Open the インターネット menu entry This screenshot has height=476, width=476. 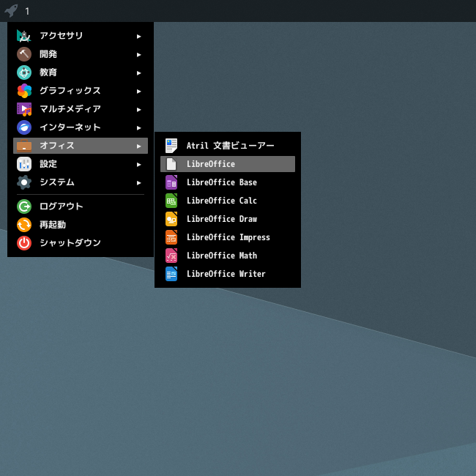click(x=81, y=127)
